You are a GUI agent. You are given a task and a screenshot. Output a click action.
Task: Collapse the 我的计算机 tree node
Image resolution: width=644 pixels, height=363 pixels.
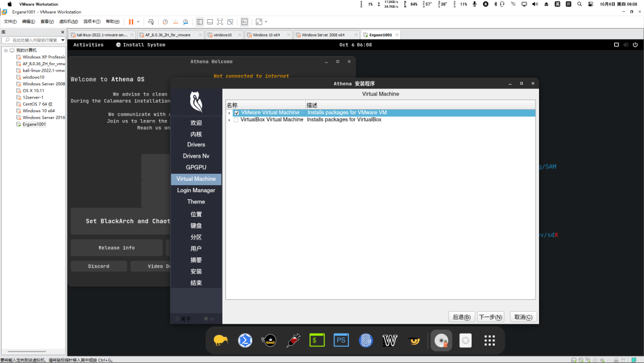(x=6, y=50)
